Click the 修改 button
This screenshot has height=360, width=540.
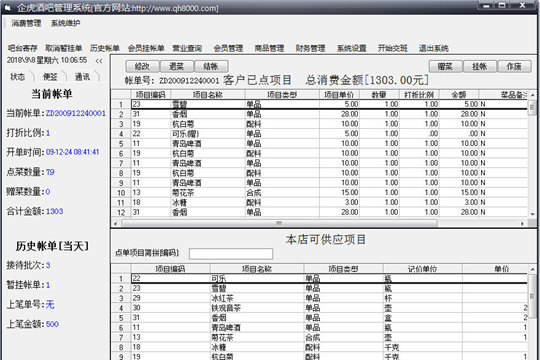[142, 66]
